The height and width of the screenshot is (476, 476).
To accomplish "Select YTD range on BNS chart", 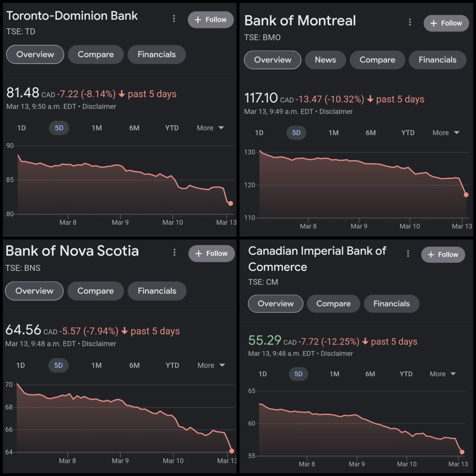I will coord(172,365).
